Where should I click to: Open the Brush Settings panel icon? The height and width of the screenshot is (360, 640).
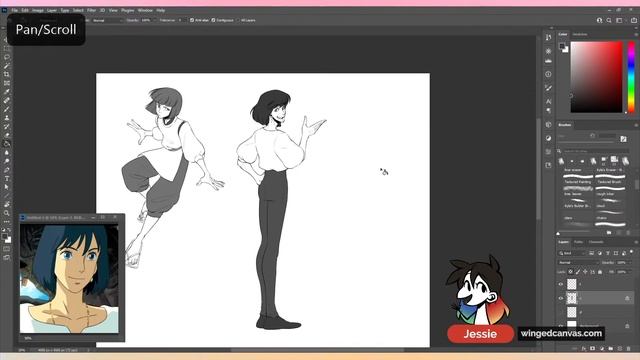click(548, 88)
